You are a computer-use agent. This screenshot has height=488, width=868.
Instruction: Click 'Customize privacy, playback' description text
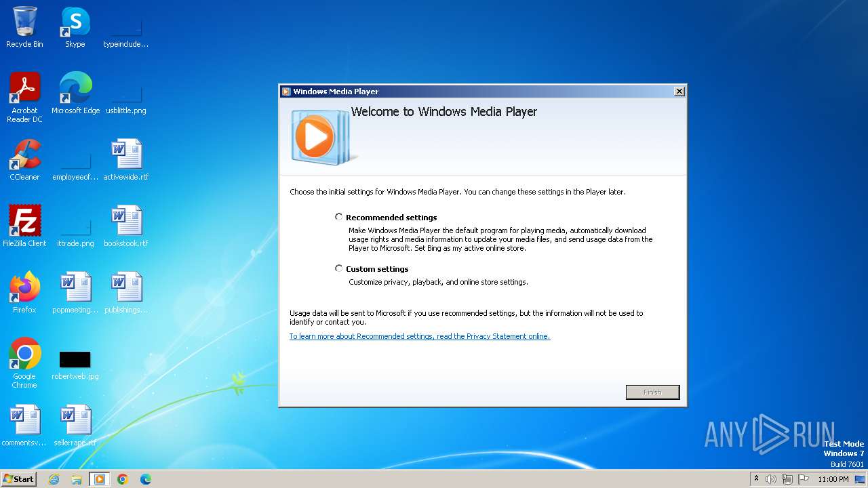pyautogui.click(x=438, y=282)
